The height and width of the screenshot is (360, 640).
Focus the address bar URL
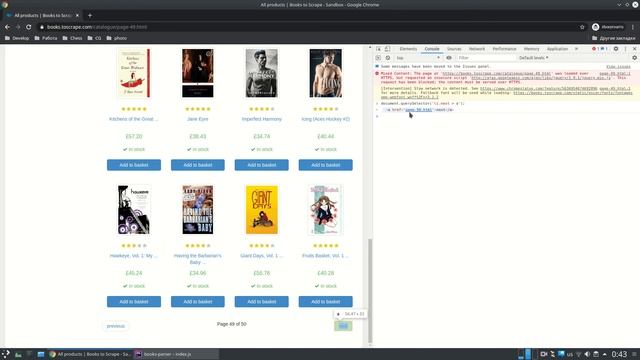(97, 27)
